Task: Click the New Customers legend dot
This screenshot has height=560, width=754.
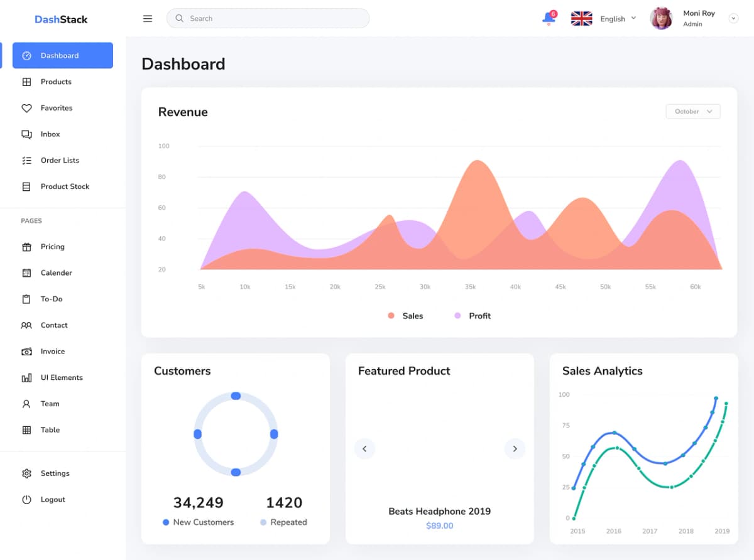Action: pyautogui.click(x=166, y=522)
